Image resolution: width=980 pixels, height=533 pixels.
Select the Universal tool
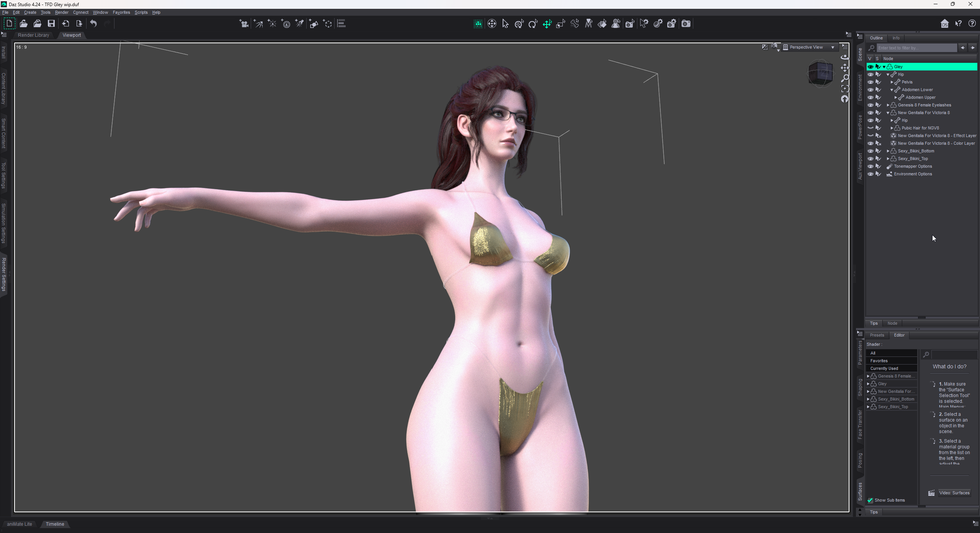click(x=519, y=24)
